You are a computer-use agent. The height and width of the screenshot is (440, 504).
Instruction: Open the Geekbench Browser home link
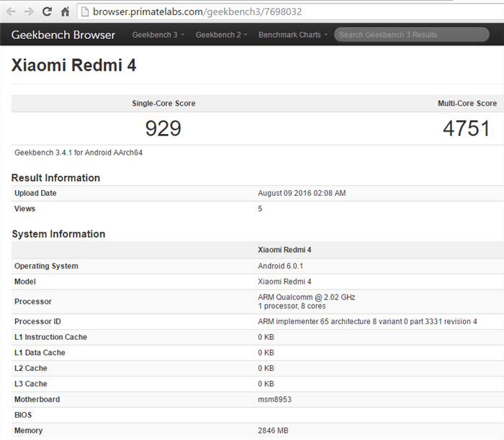(63, 35)
